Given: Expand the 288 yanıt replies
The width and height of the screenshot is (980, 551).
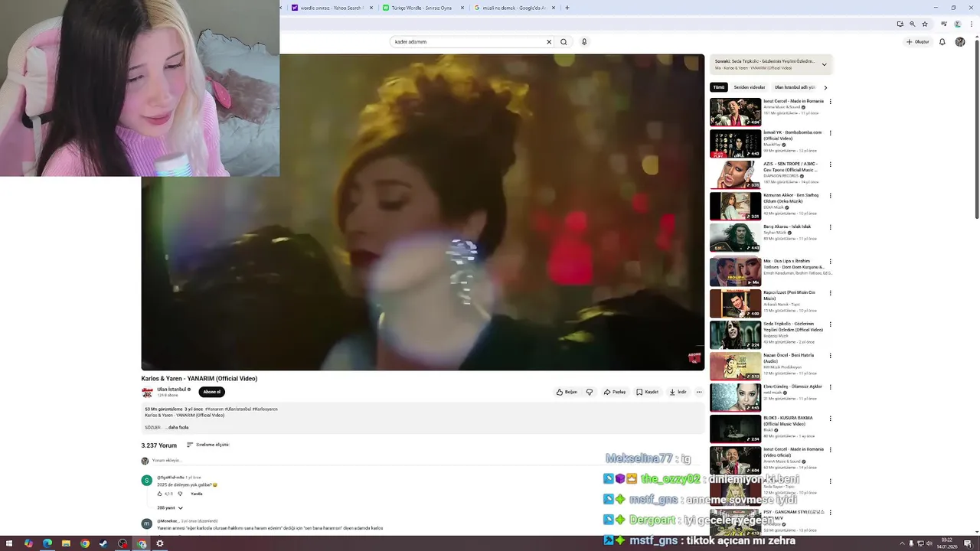Looking at the screenshot, I should tap(170, 507).
